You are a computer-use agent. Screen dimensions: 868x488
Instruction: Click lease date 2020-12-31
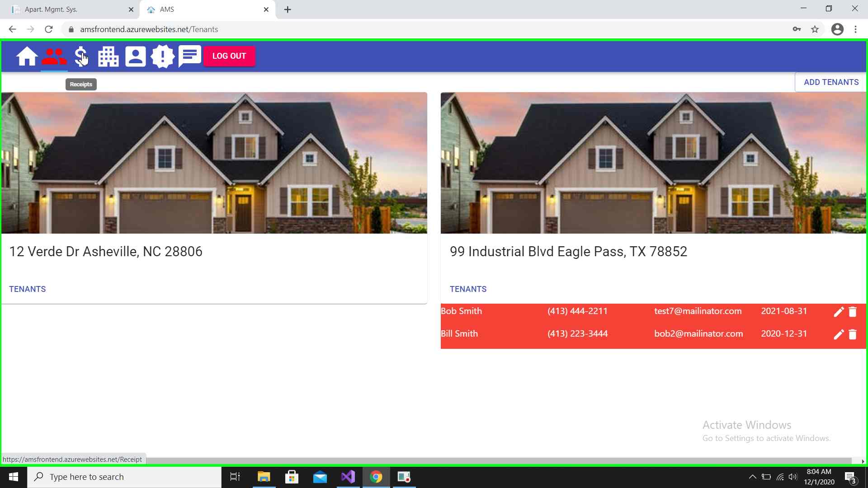pyautogui.click(x=784, y=333)
